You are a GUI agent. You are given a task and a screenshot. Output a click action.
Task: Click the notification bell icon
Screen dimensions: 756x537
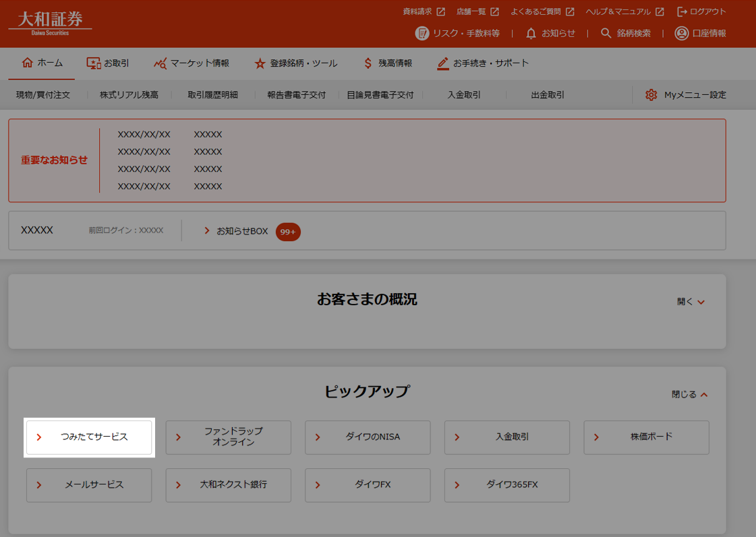(x=531, y=33)
